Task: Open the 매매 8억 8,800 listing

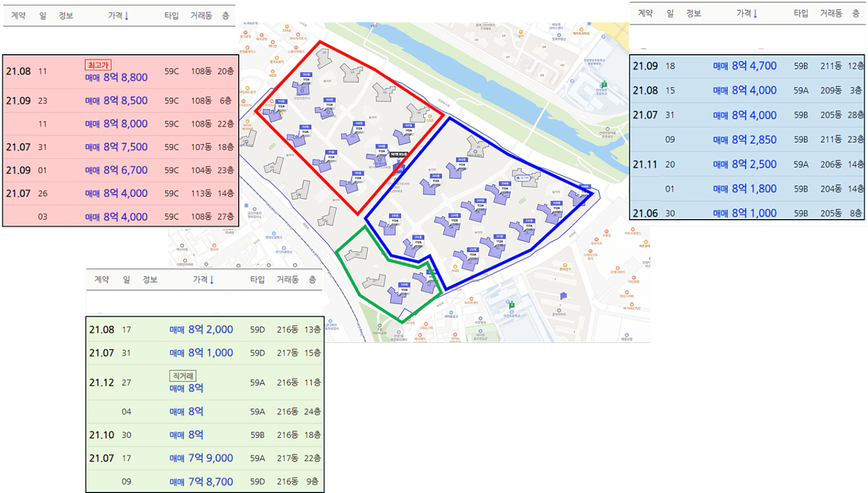Action: coord(120,72)
